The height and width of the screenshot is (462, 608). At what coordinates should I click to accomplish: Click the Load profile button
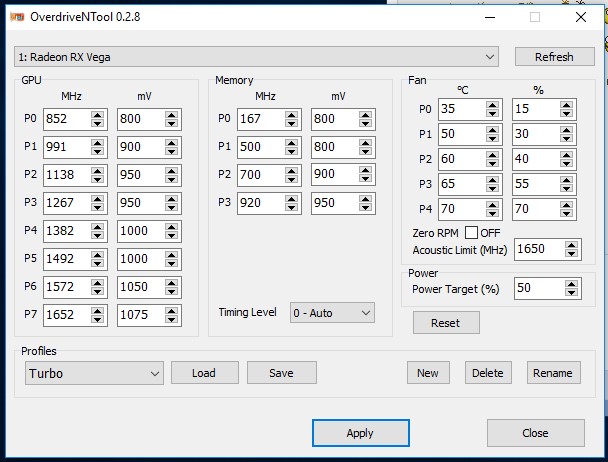click(x=205, y=373)
